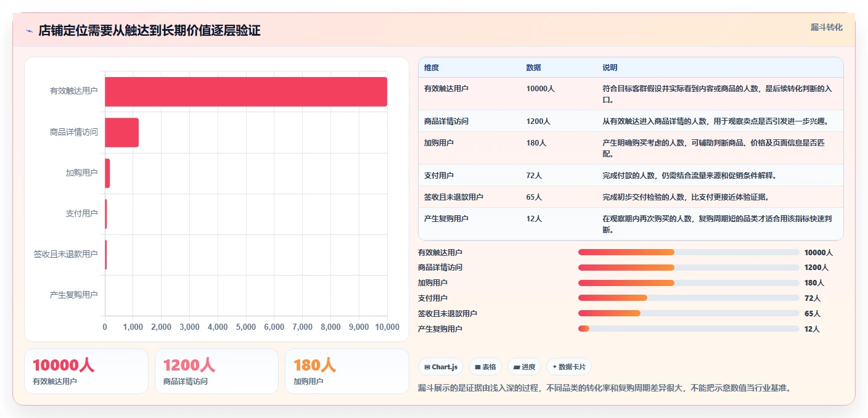
Task: Click the 有效触达用户 cell in table
Action: point(446,89)
